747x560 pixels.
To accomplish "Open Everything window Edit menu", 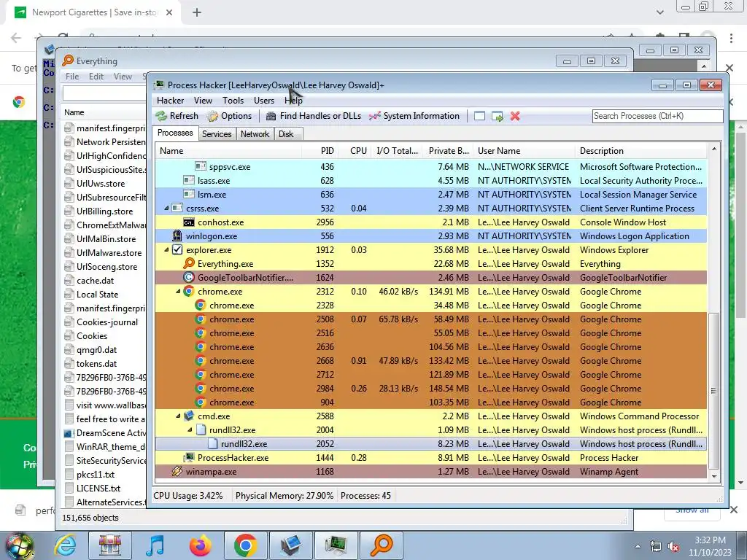I will pyautogui.click(x=96, y=76).
